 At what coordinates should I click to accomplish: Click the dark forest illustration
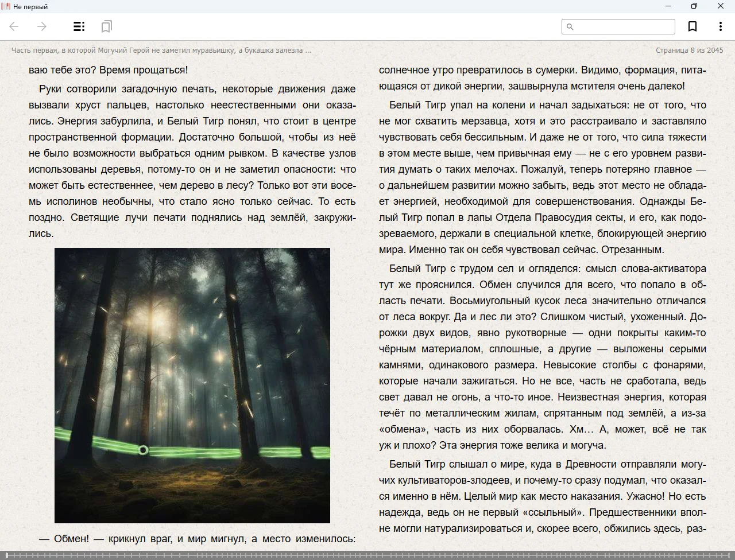point(192,385)
